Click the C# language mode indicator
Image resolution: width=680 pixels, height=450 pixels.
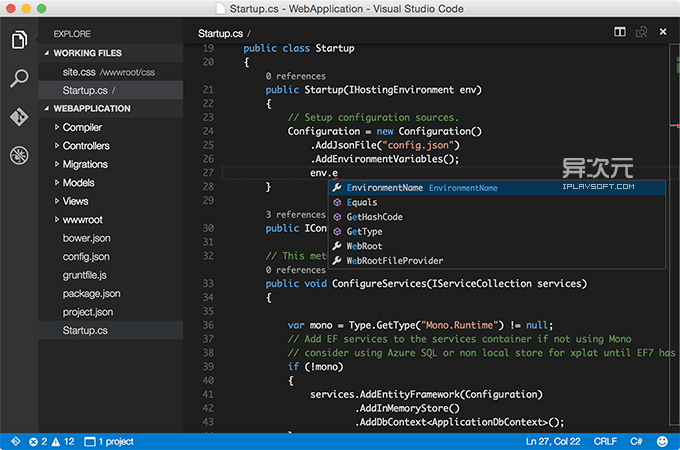(x=636, y=441)
